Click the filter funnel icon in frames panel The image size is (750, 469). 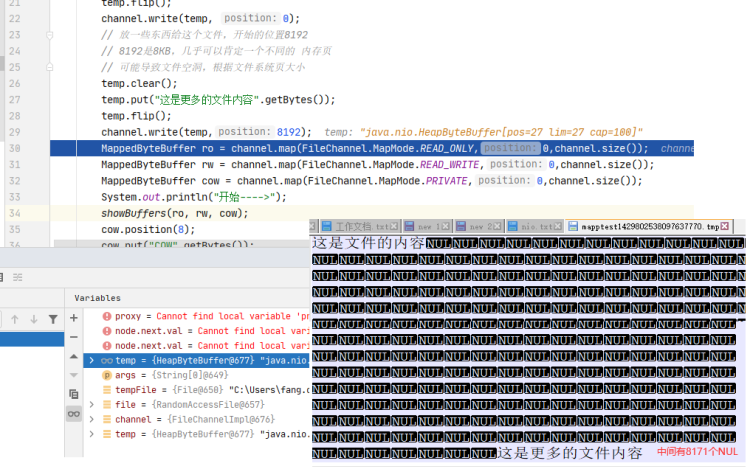pyautogui.click(x=55, y=319)
